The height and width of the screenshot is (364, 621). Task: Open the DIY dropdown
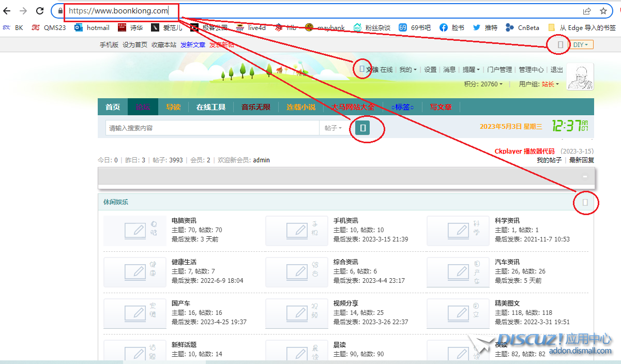coord(582,45)
